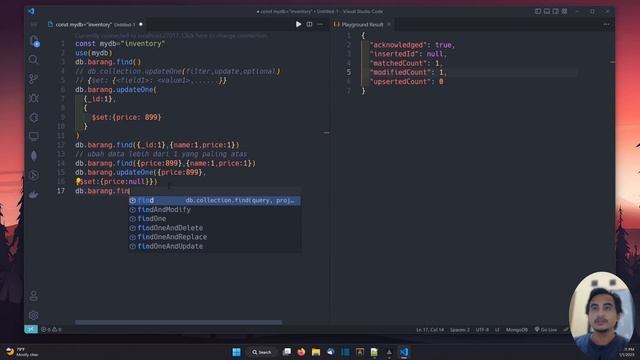
Task: Click the $set:{price: 899} code on line 9
Action: (x=127, y=117)
